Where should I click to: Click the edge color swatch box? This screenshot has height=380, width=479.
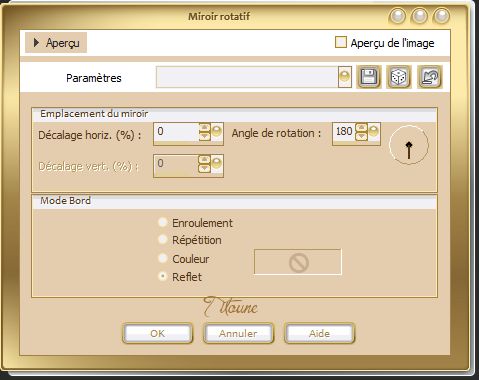(x=298, y=262)
